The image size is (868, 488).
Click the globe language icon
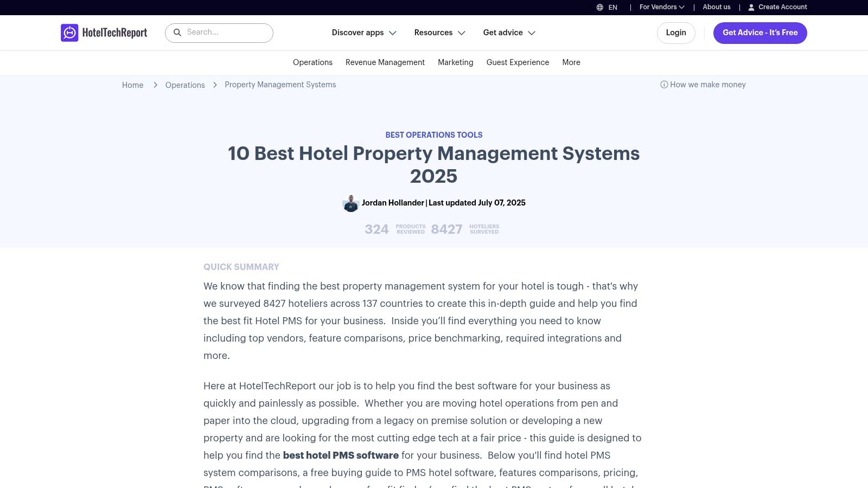599,8
